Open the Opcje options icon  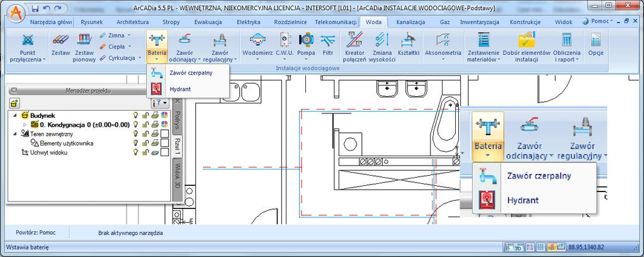click(x=596, y=45)
